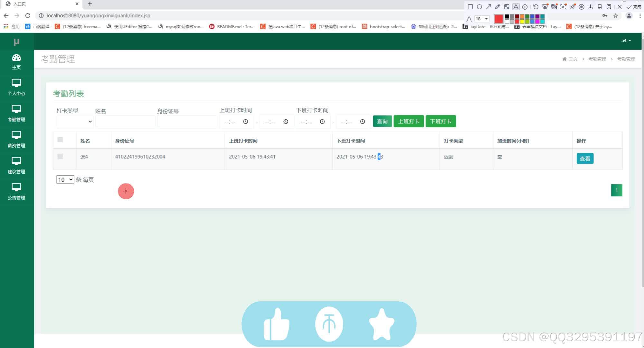Click the 查询 search button
Viewport: 644px width, 348px height.
(382, 121)
